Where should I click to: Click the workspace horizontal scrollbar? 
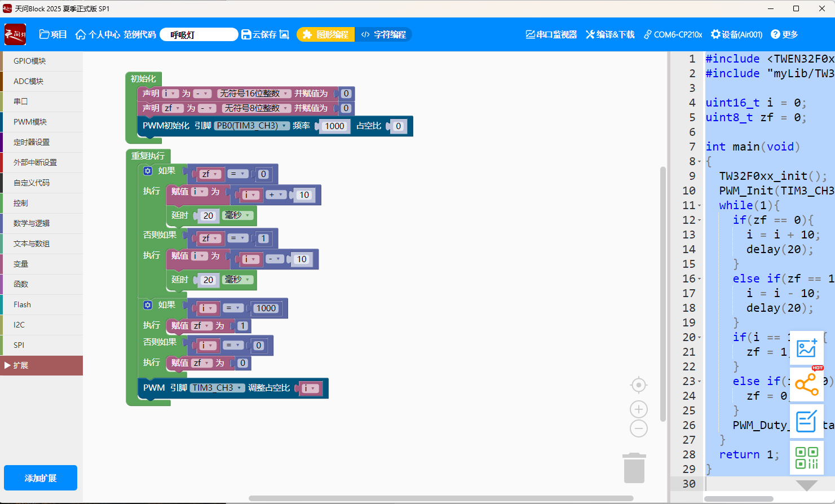point(441,498)
